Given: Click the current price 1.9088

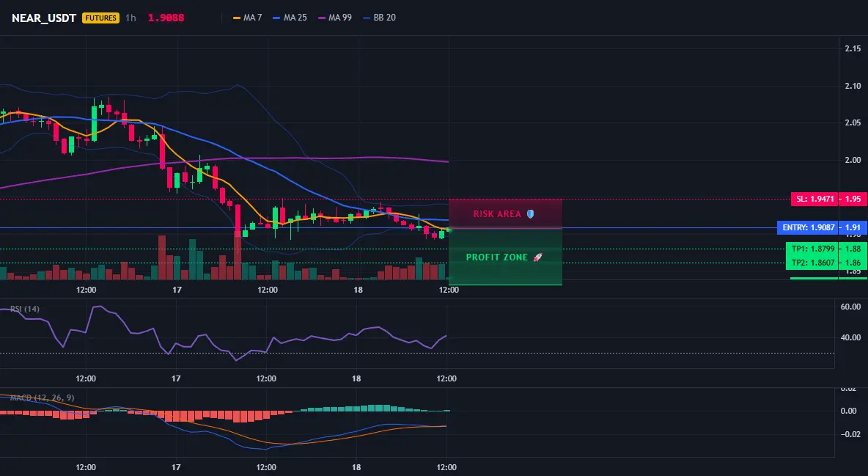Looking at the screenshot, I should 166,18.
